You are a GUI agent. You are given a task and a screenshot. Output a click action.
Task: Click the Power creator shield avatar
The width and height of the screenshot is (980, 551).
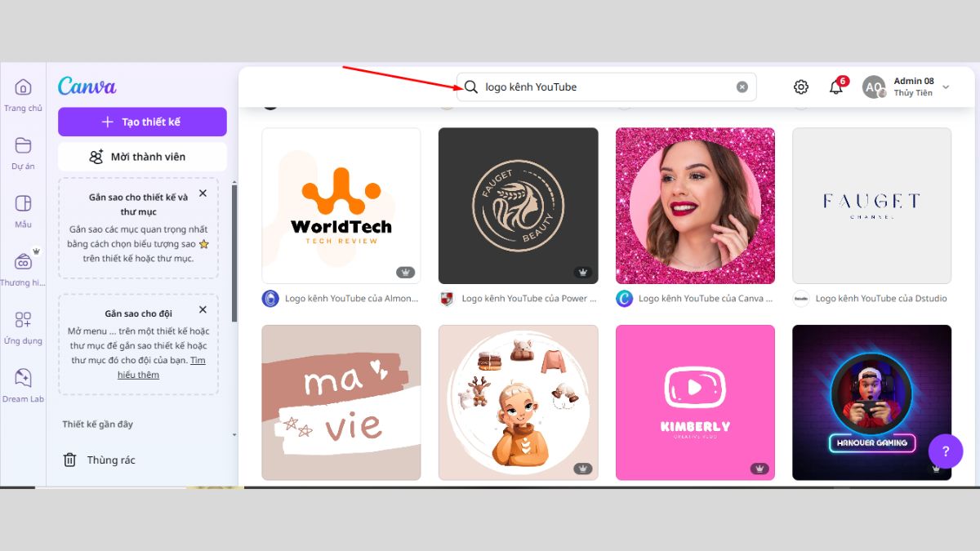446,299
